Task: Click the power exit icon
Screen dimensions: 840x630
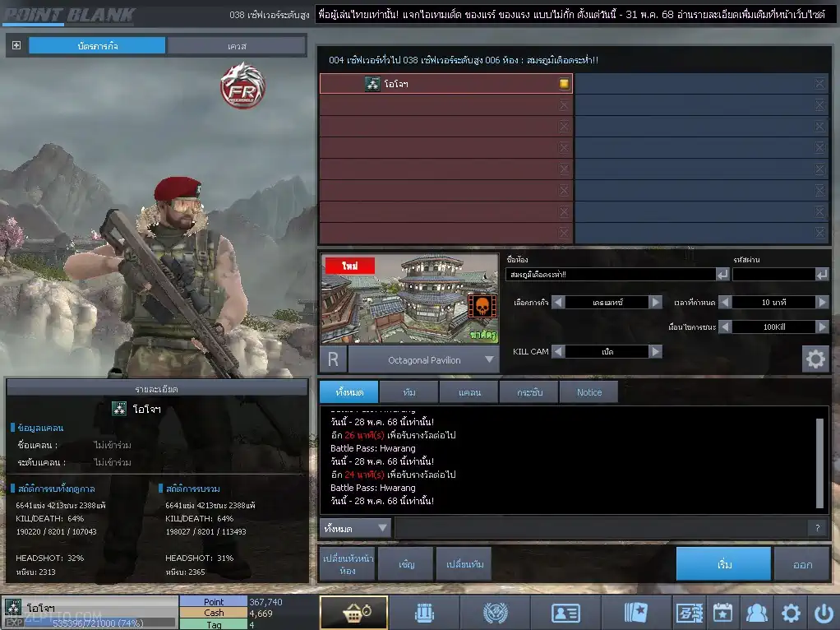Action: pos(824,613)
